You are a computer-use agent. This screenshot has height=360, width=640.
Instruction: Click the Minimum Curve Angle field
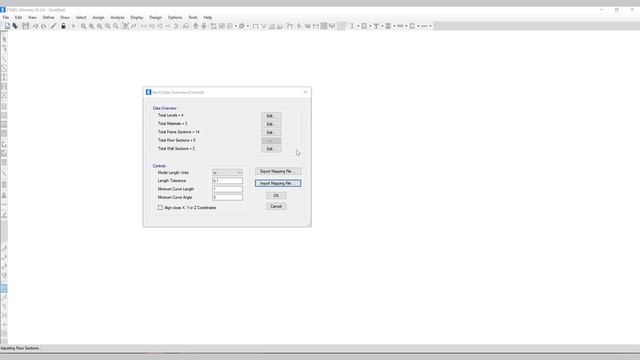coord(227,198)
